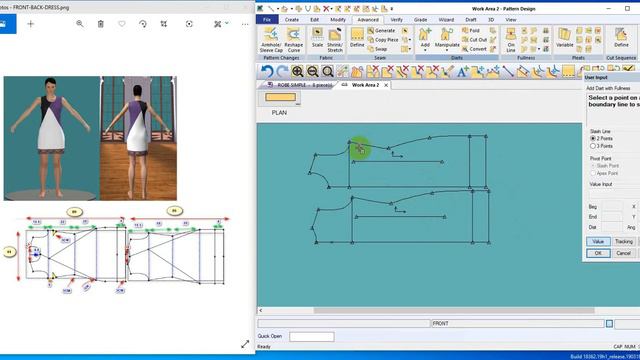Open the Grade ribbon tab
640x360 pixels.
[x=420, y=20]
